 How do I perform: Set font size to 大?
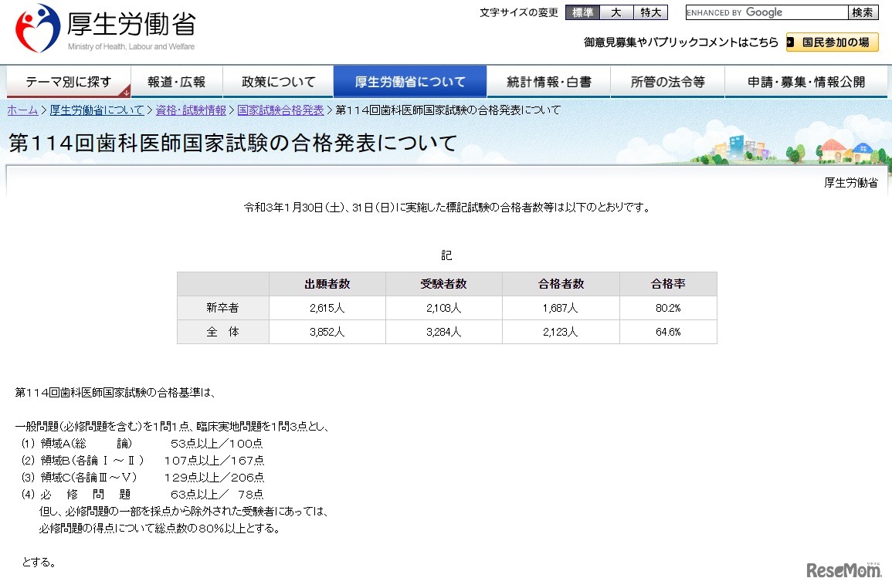point(616,12)
